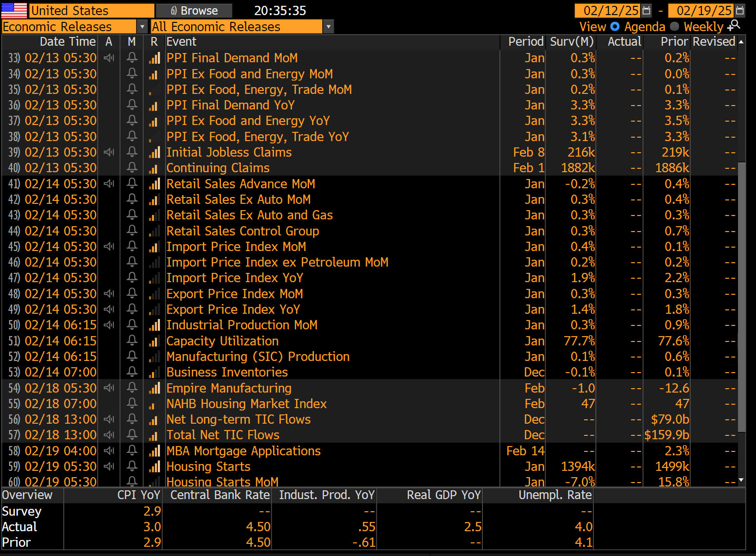Click the Revised column header
The width and height of the screenshot is (756, 556).
714,42
